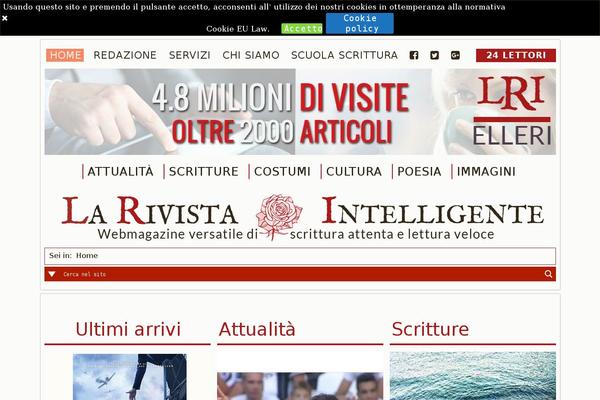Open the COSTUMI category
This screenshot has width=600, height=400.
click(282, 171)
